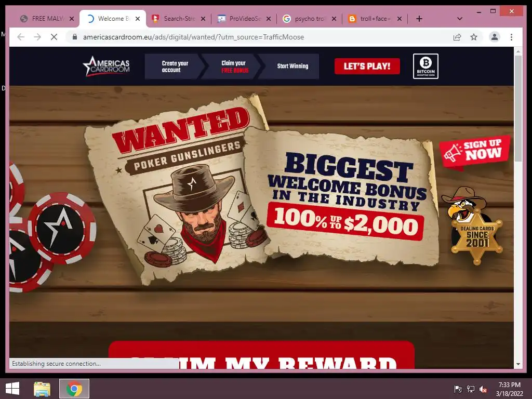Open a new tab
This screenshot has width=532, height=399.
[419, 19]
